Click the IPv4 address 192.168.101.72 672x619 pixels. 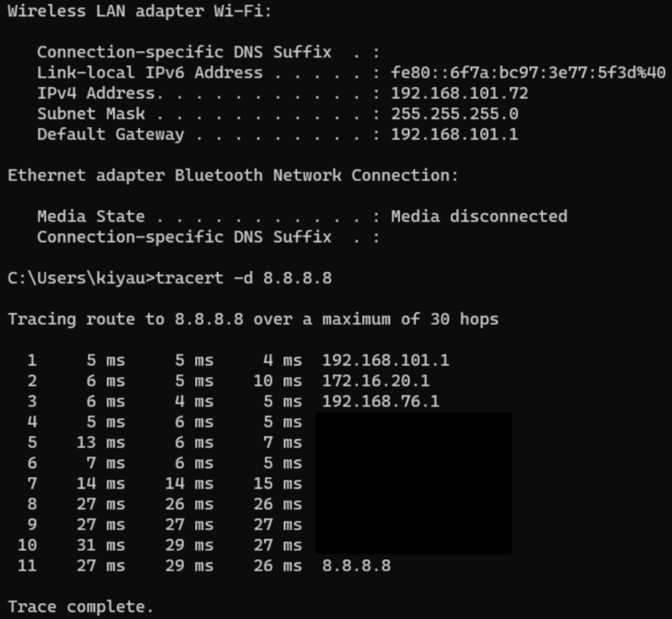point(459,93)
